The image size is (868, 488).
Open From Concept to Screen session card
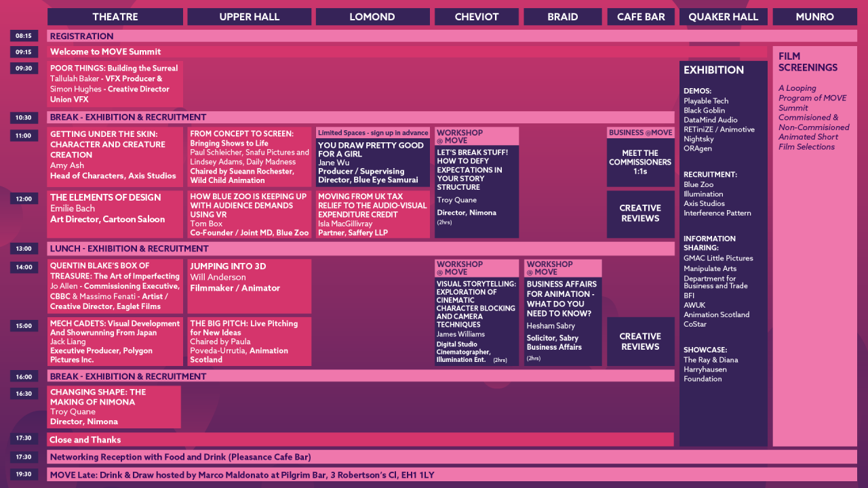pos(250,157)
